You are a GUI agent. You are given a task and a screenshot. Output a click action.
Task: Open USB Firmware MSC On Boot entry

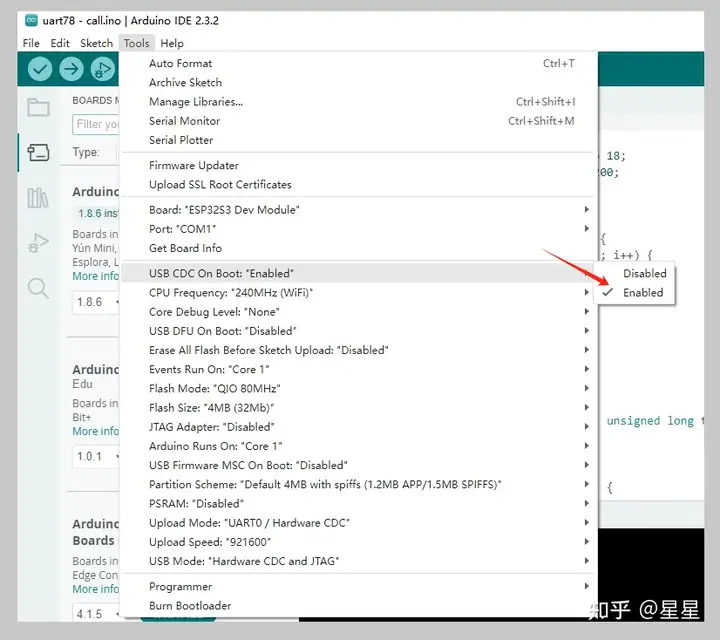coord(359,466)
